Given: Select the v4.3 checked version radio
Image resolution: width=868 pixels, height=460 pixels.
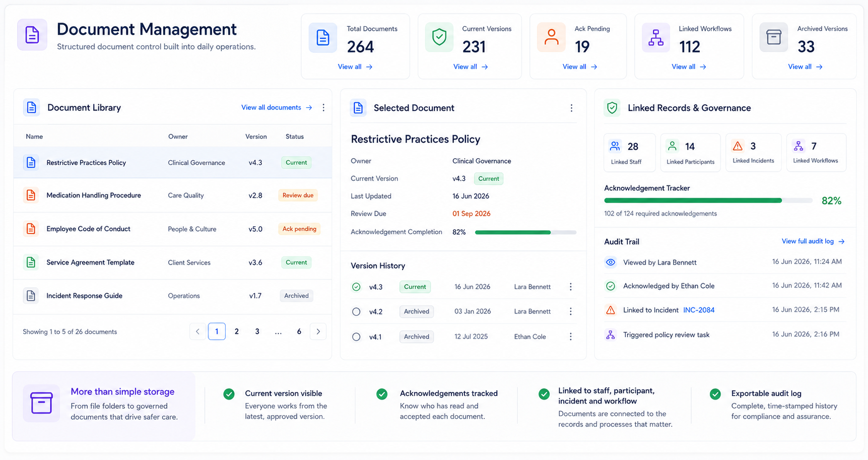Looking at the screenshot, I should 356,287.
